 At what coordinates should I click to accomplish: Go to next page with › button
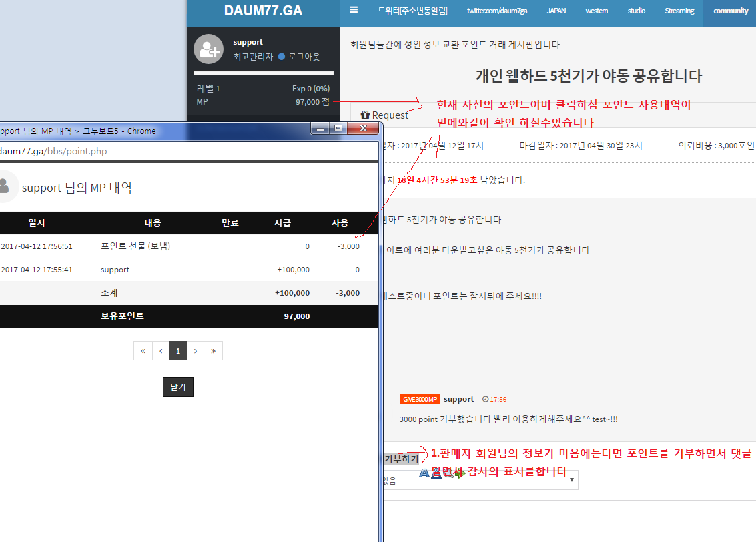196,351
